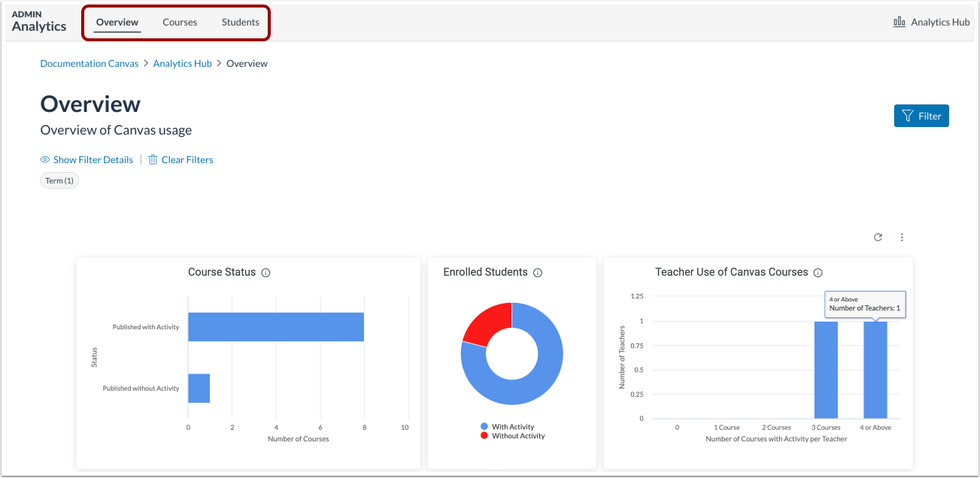Click the funnel icon inside the Filter button

click(908, 116)
